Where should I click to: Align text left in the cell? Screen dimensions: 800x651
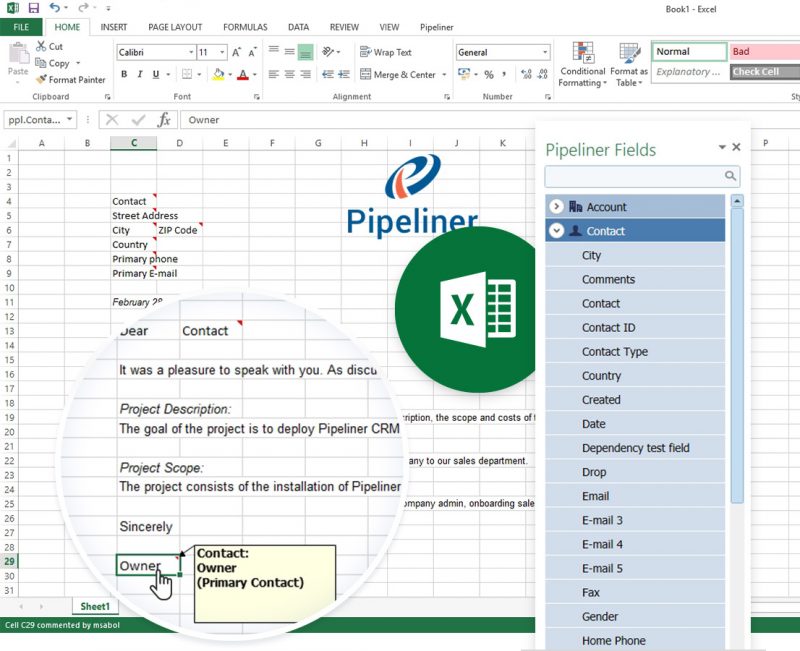click(x=273, y=74)
